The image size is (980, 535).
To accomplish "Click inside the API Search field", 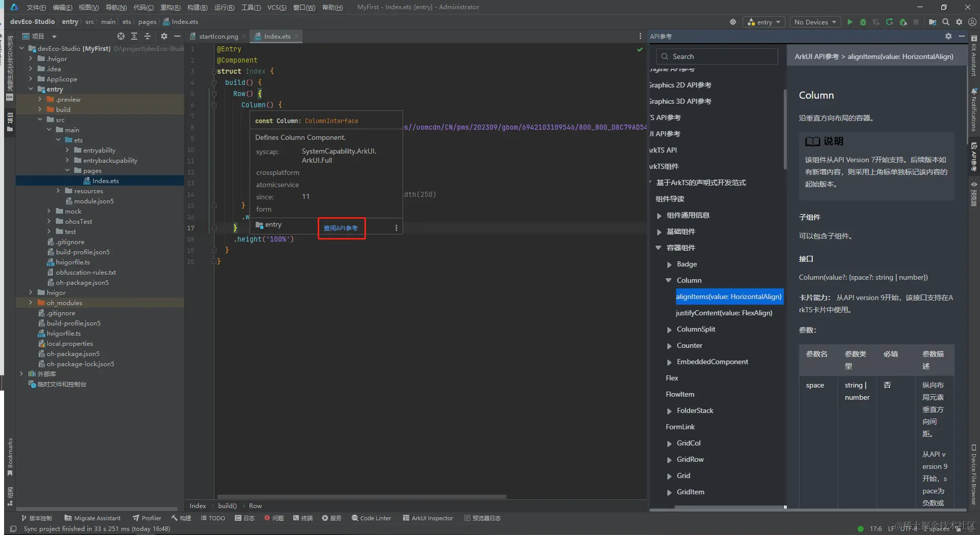I will pos(717,56).
